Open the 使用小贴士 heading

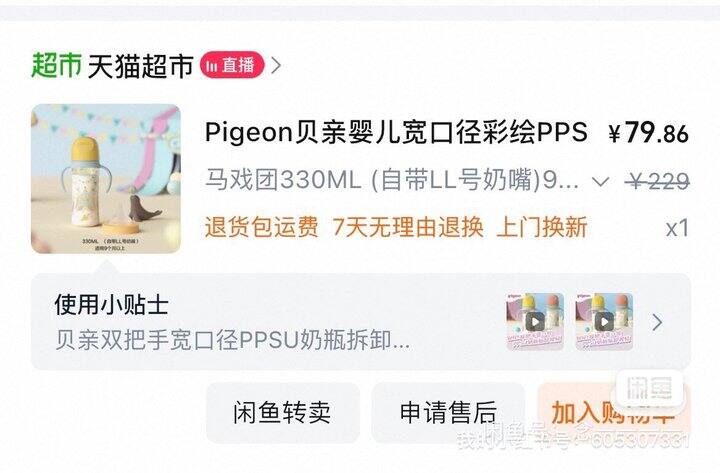pyautogui.click(x=112, y=304)
